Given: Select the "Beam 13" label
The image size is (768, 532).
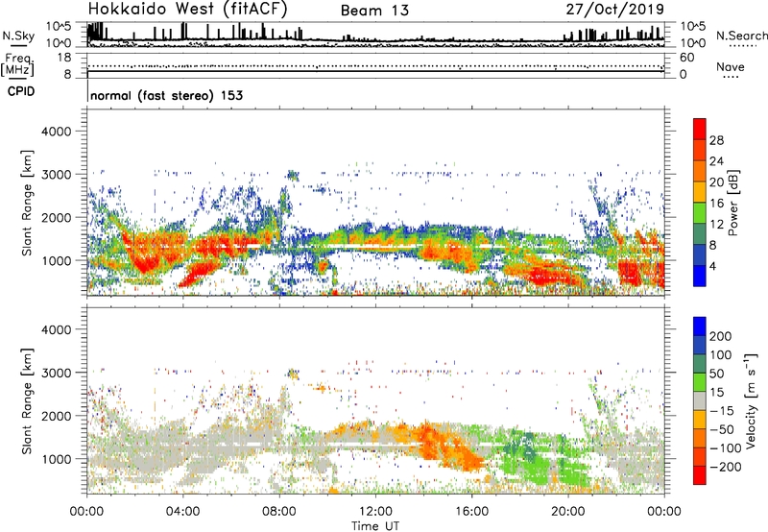Looking at the screenshot, I should click(374, 11).
